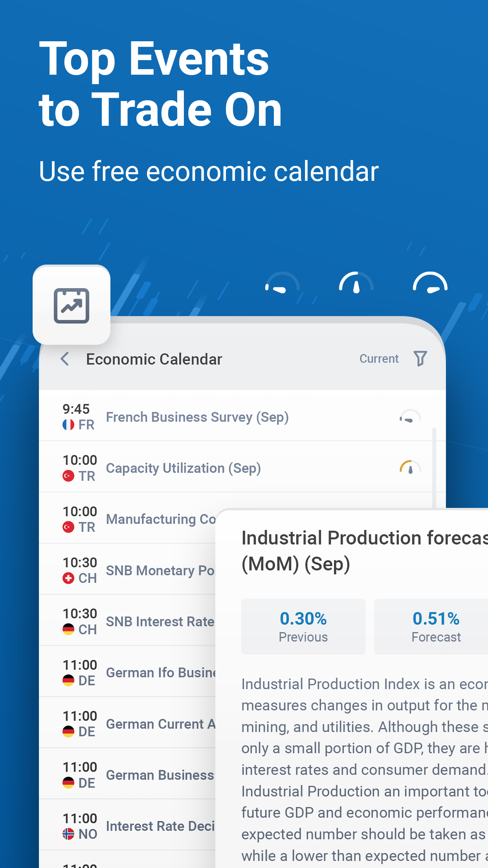
Task: Tap French Business Survey impact gauge
Action: [x=410, y=417]
